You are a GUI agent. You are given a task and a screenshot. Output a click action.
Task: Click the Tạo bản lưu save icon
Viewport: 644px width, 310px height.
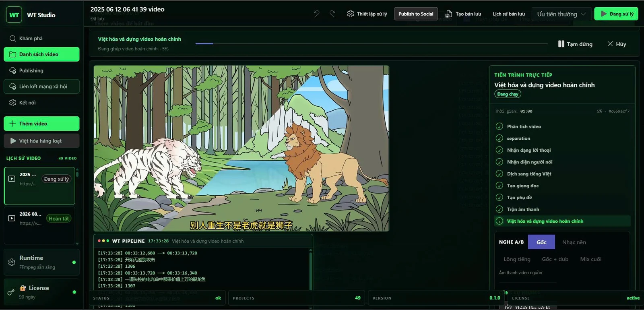(x=449, y=14)
